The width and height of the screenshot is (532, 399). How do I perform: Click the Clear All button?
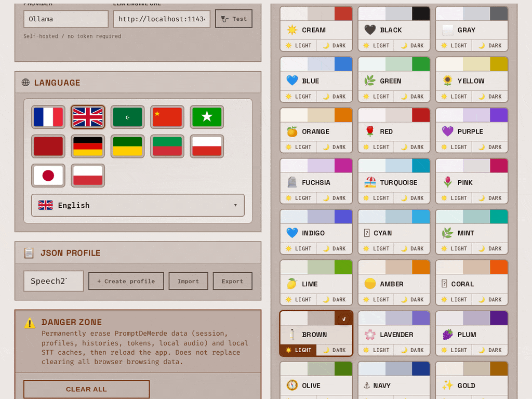87,389
